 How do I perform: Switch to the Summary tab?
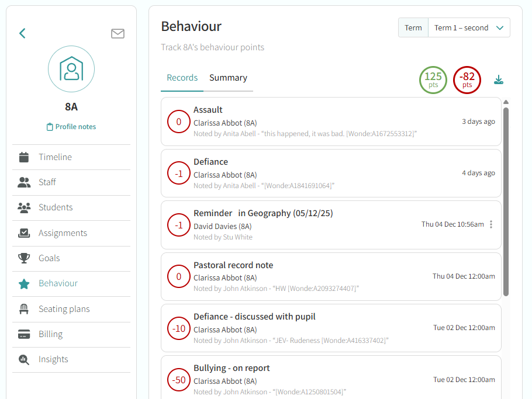pos(228,78)
